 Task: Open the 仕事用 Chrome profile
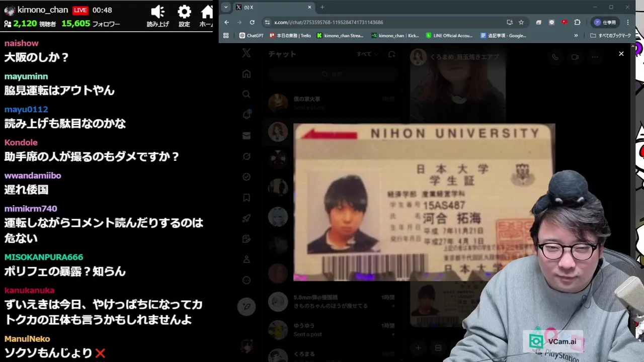(605, 22)
